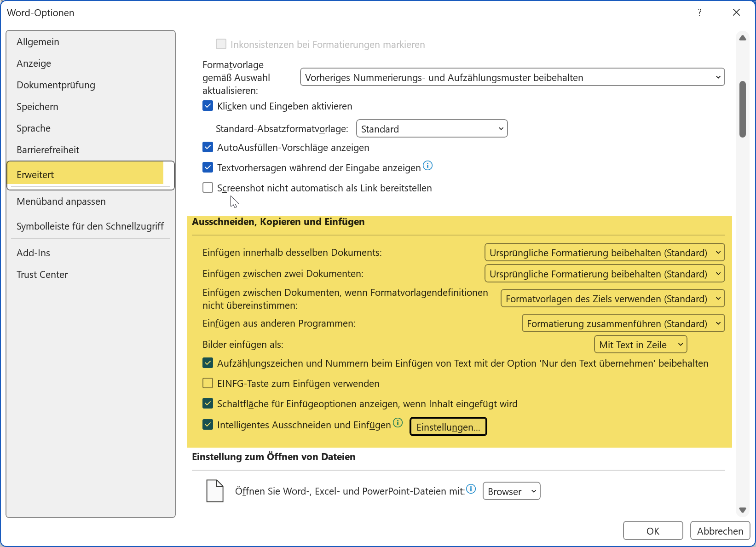
Task: Click the help question mark icon
Action: 699,12
